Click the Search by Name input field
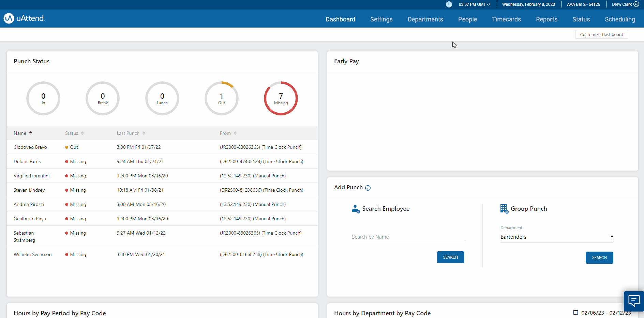The height and width of the screenshot is (318, 644). (x=407, y=237)
